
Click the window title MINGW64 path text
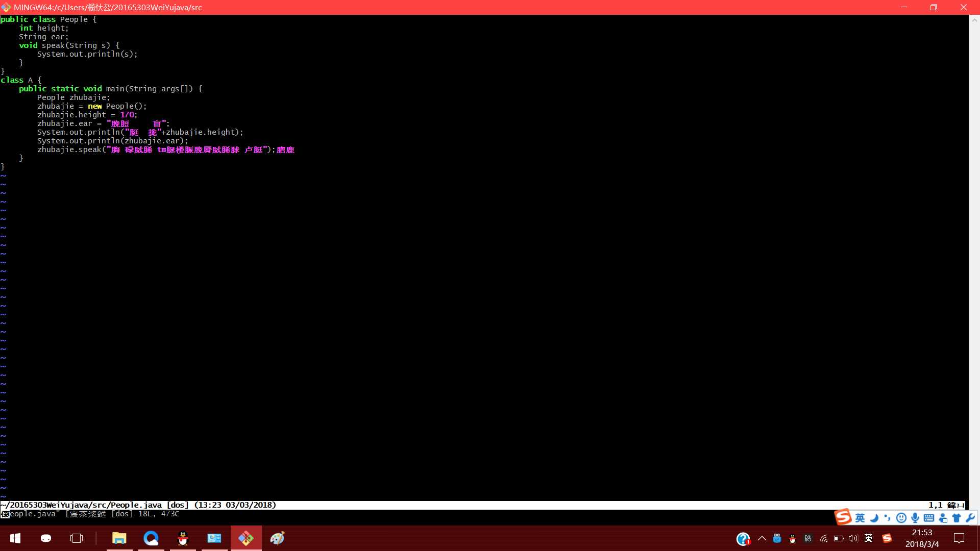point(108,7)
